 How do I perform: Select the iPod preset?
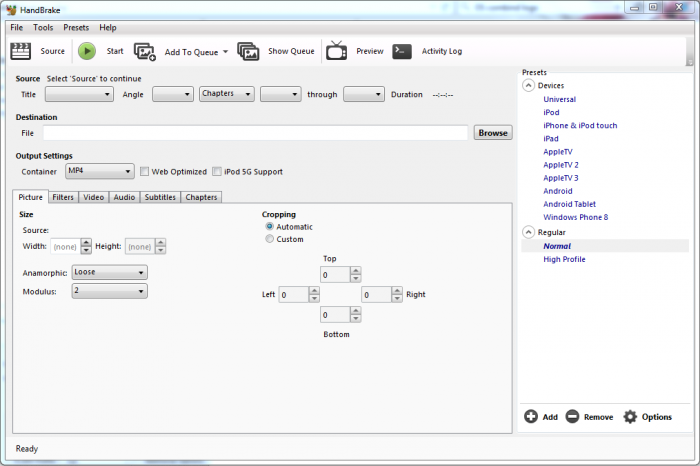point(551,112)
